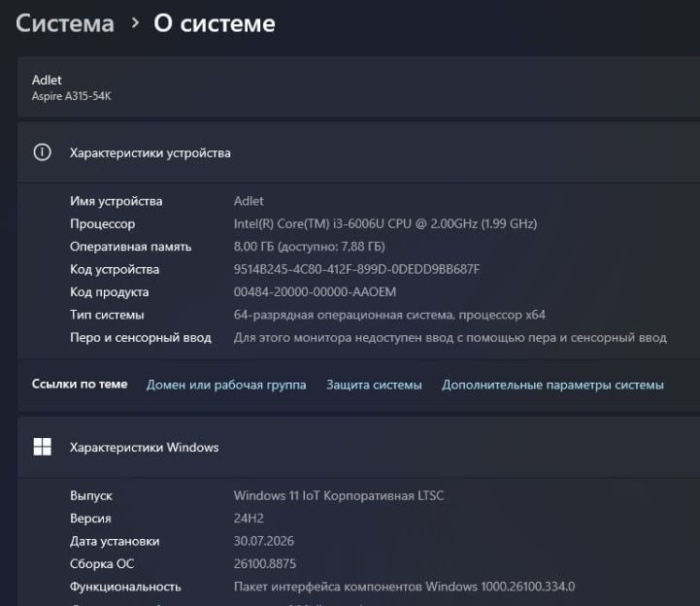Click the Тип системы label

107,315
